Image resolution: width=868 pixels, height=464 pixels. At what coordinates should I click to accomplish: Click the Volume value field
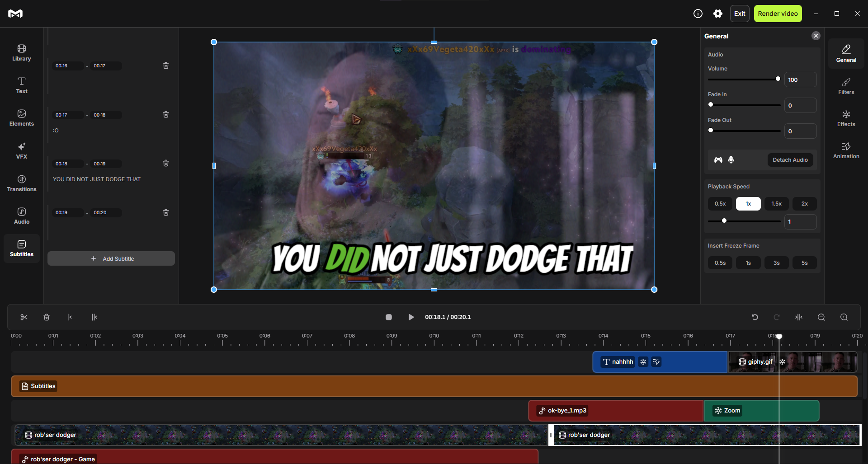click(x=800, y=80)
